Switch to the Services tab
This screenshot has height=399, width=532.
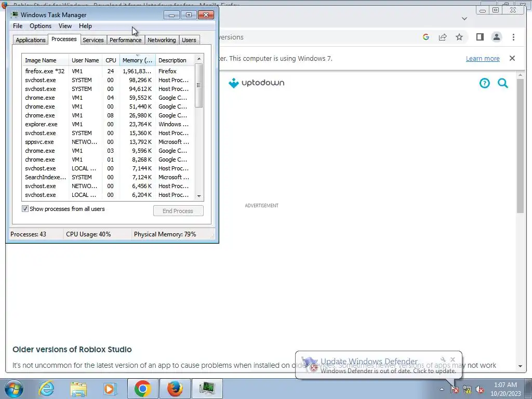(x=93, y=40)
